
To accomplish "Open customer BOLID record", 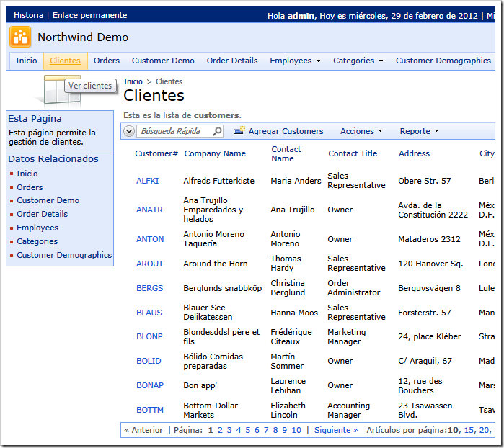I will pyautogui.click(x=149, y=361).
